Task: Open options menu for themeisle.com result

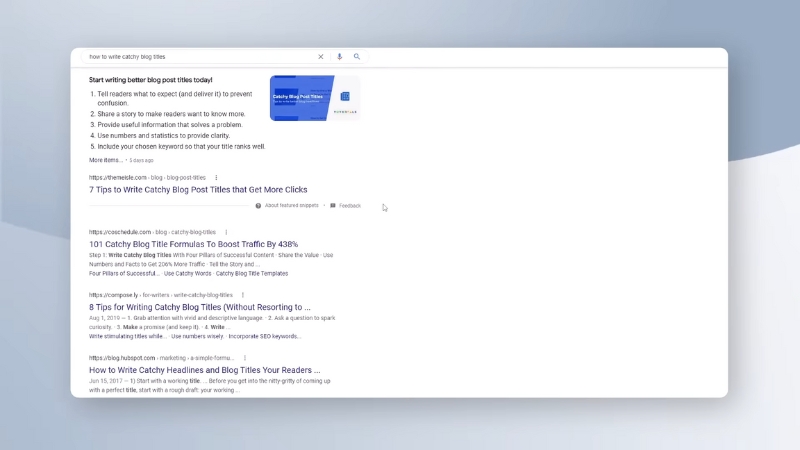Action: tap(216, 178)
